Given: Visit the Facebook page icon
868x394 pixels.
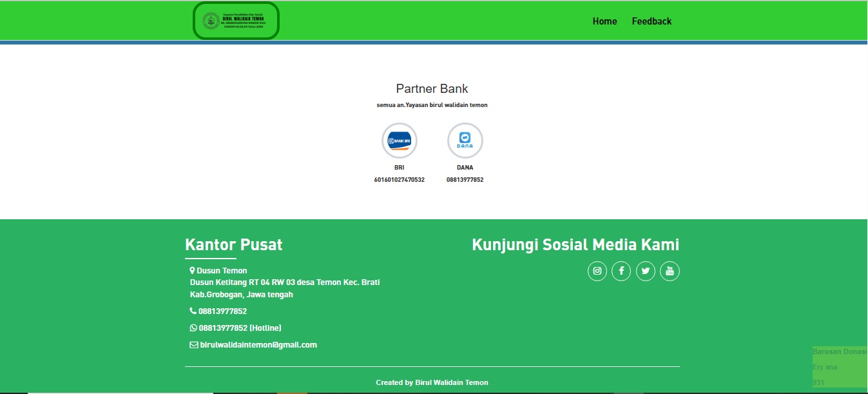Looking at the screenshot, I should pyautogui.click(x=621, y=271).
